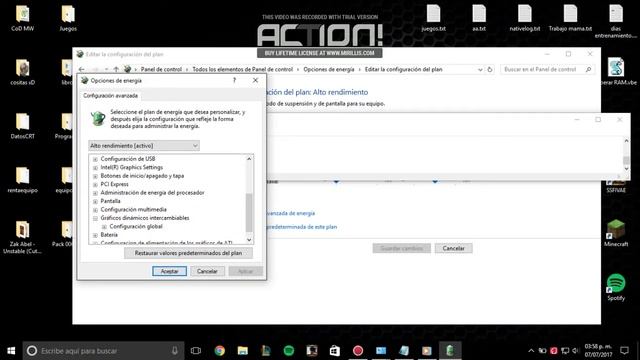The height and width of the screenshot is (360, 640).
Task: Expand Botones de inicio/apagado y tapa
Action: [95, 176]
